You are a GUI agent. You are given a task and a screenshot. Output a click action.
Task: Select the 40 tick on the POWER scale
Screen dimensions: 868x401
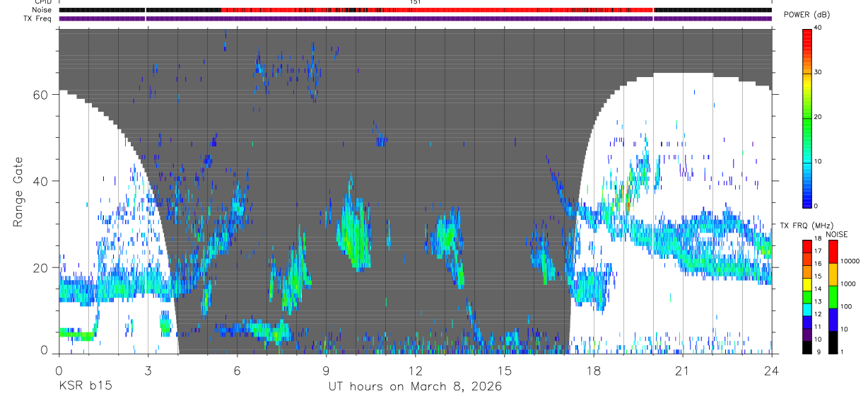(x=818, y=28)
